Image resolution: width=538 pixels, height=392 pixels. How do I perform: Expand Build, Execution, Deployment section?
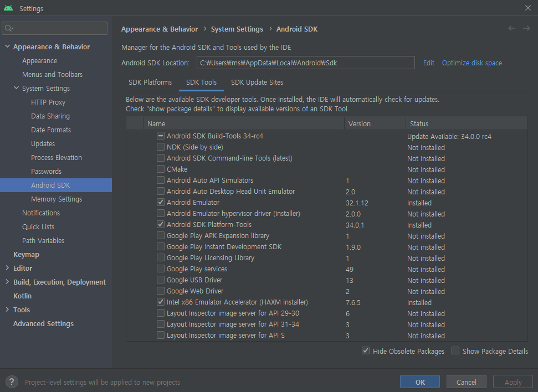[7, 282]
